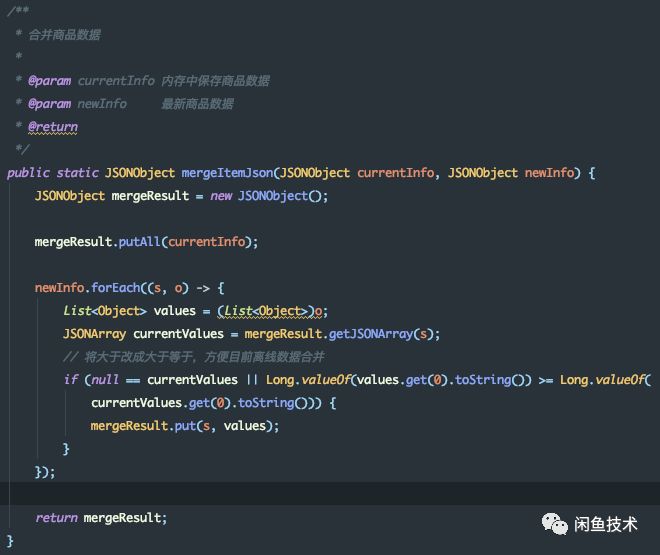This screenshot has width=660, height=555.
Task: Click the 'public' keyword
Action: (x=28, y=173)
